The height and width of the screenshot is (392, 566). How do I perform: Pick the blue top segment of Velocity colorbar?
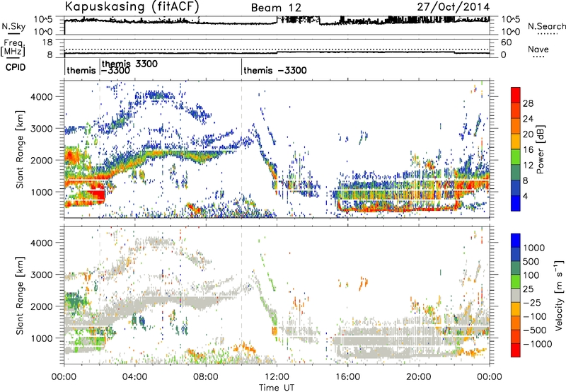(x=516, y=241)
